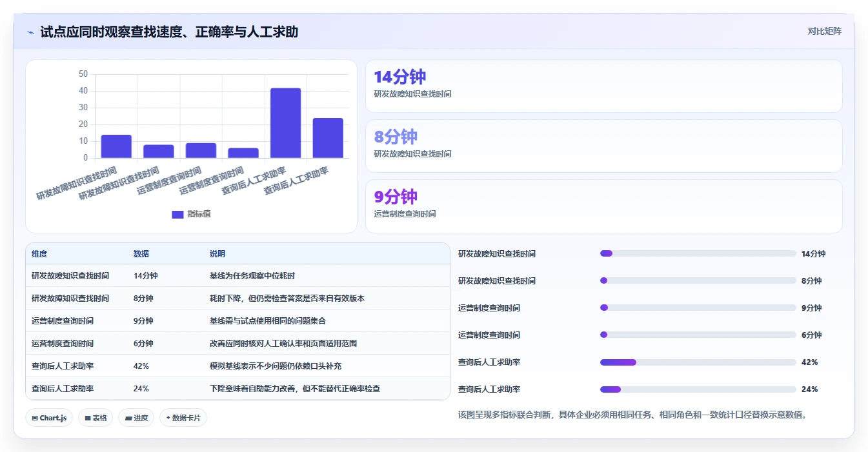Click the chart bar valued 24
The image size is (868, 452).
pos(328,138)
